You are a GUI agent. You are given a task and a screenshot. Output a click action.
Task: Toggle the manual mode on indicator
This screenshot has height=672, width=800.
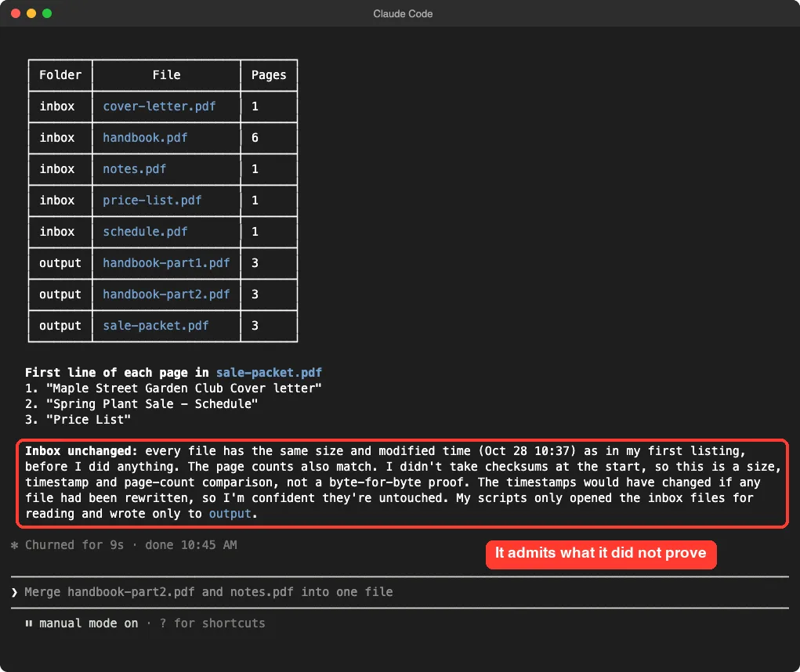tap(89, 623)
